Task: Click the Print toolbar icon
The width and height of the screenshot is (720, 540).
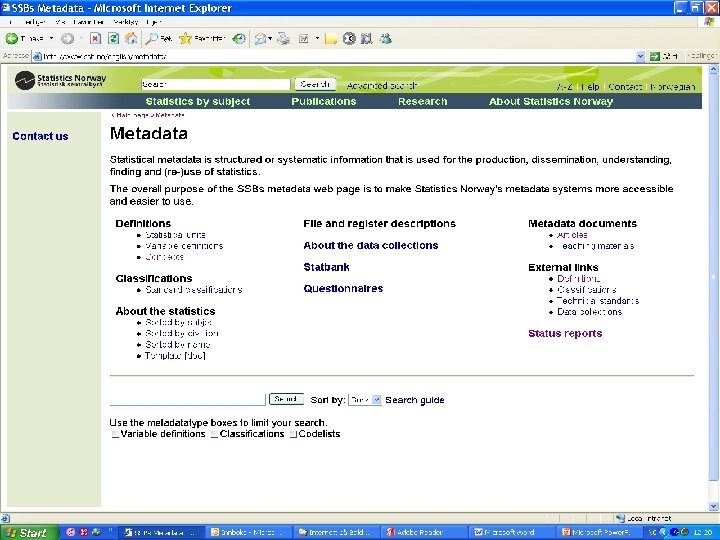Action: coord(284,39)
